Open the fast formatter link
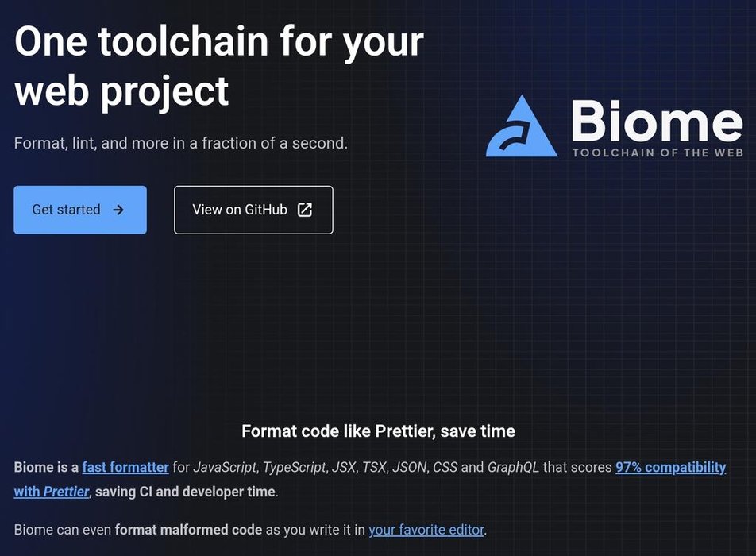 coord(125,467)
